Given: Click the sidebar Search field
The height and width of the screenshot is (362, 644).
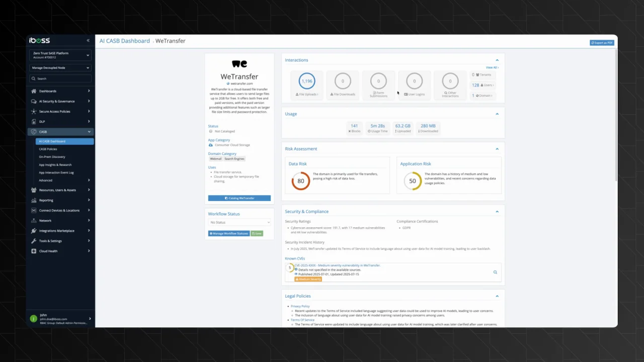Looking at the screenshot, I should pos(60,78).
